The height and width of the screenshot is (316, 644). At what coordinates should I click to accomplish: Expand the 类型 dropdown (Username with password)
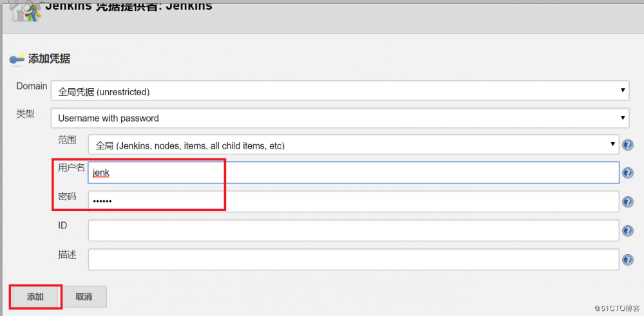click(340, 118)
